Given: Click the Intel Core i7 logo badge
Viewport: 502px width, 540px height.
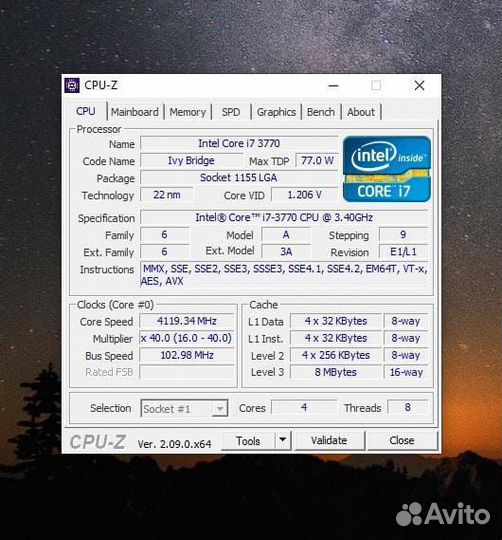Looking at the screenshot, I should click(387, 169).
